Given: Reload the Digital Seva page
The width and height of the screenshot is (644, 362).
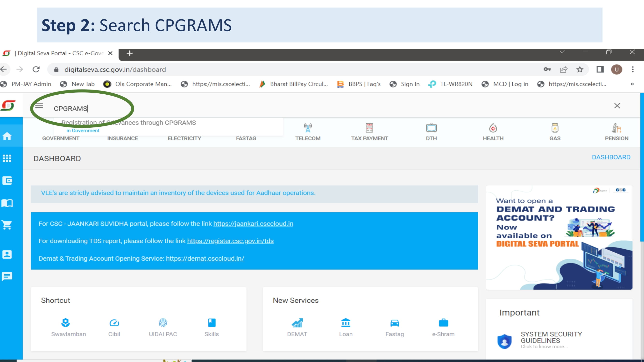Looking at the screenshot, I should coord(36,69).
